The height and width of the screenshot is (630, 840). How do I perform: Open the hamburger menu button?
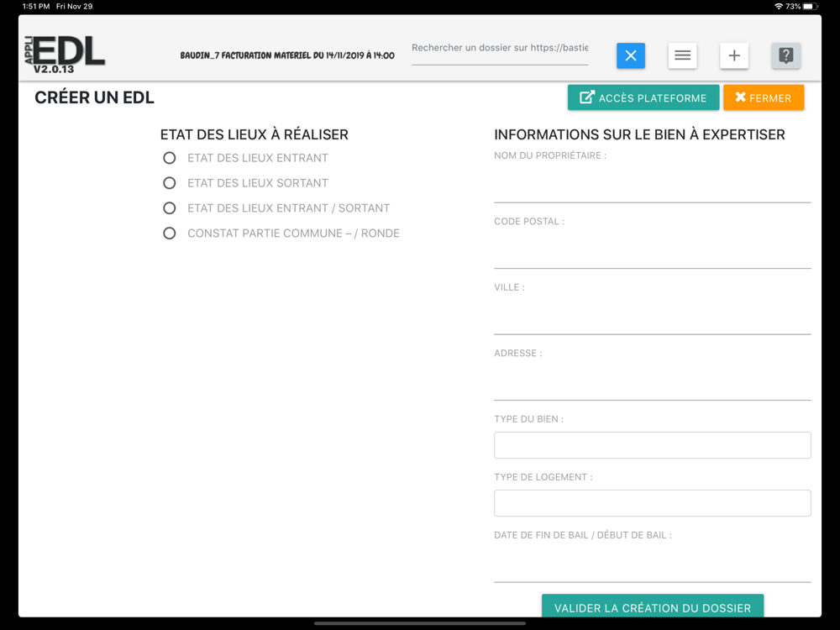click(682, 55)
